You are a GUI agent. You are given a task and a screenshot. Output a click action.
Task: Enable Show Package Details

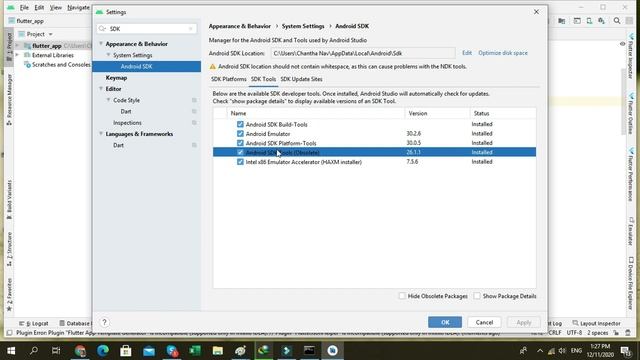coord(477,296)
